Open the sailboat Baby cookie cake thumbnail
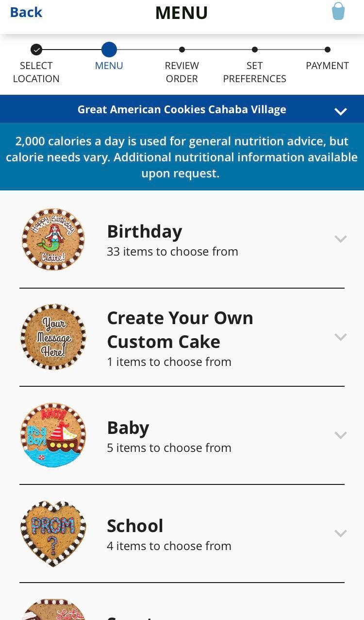 (53, 435)
